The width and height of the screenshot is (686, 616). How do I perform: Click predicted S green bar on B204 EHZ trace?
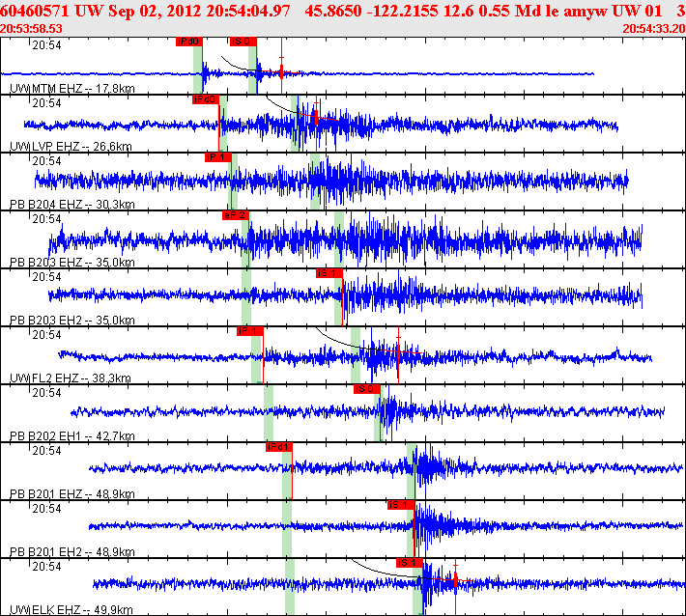(315, 182)
